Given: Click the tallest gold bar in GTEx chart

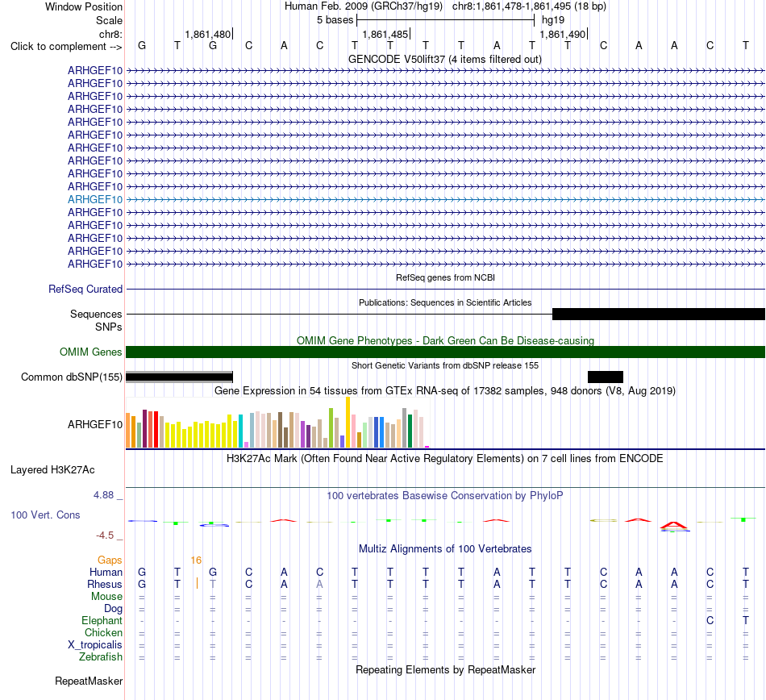Looking at the screenshot, I should (x=348, y=422).
